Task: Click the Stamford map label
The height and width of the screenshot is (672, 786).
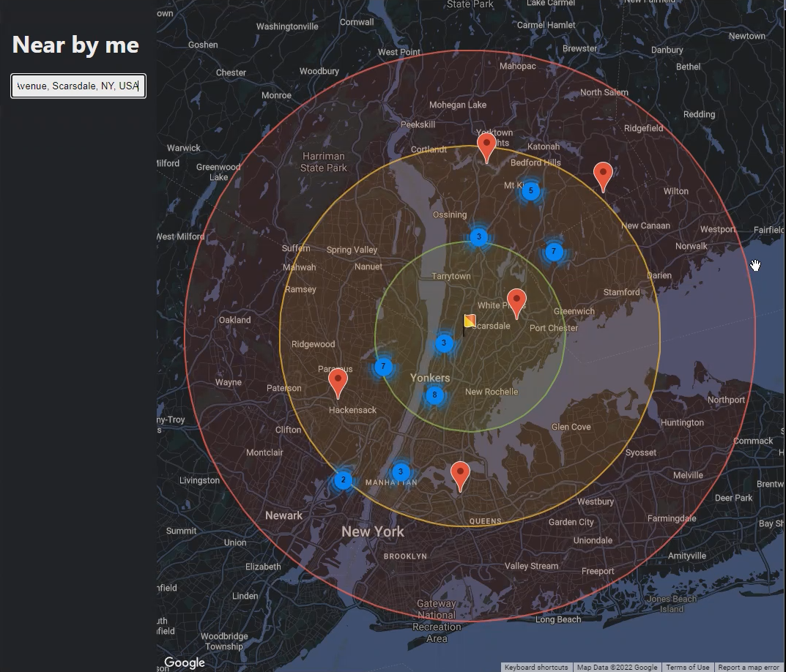Action: 621,292
